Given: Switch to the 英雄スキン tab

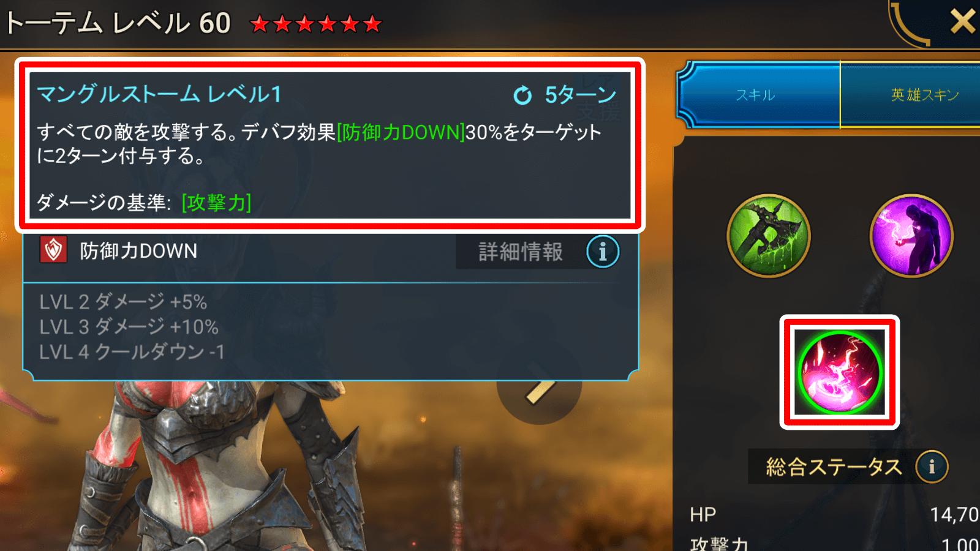Looking at the screenshot, I should [911, 95].
